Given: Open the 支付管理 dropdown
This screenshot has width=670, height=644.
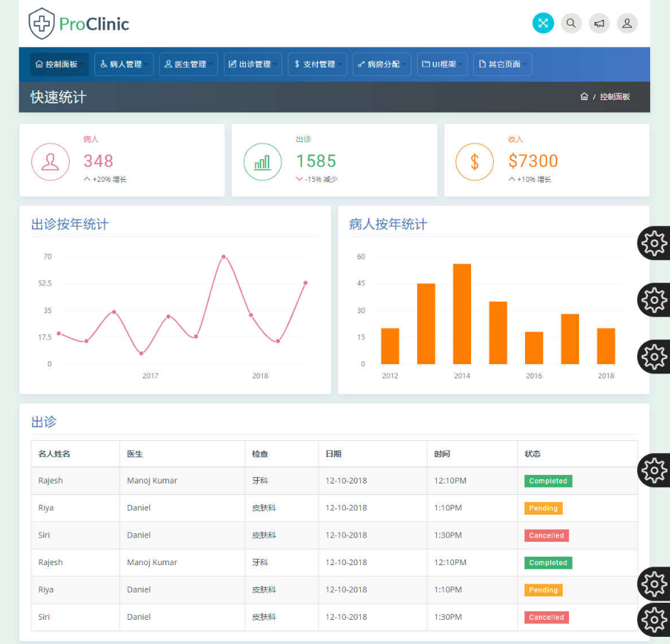Looking at the screenshot, I should [x=317, y=63].
